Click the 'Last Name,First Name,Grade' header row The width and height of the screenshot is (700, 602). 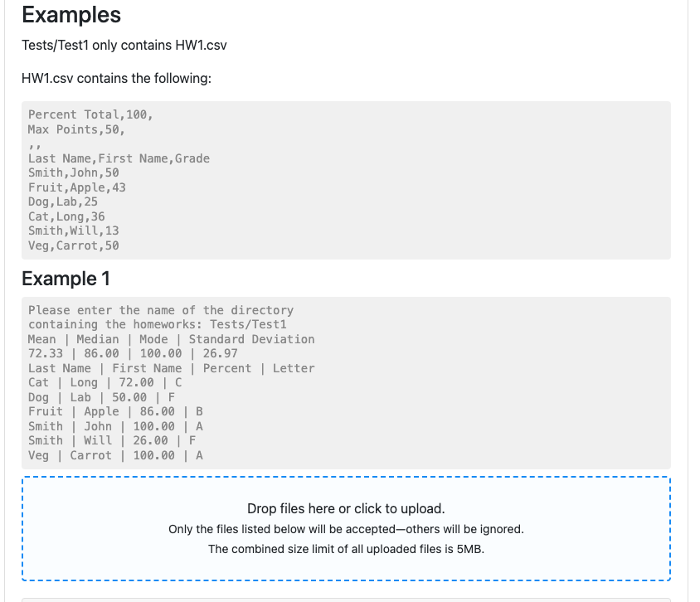117,158
